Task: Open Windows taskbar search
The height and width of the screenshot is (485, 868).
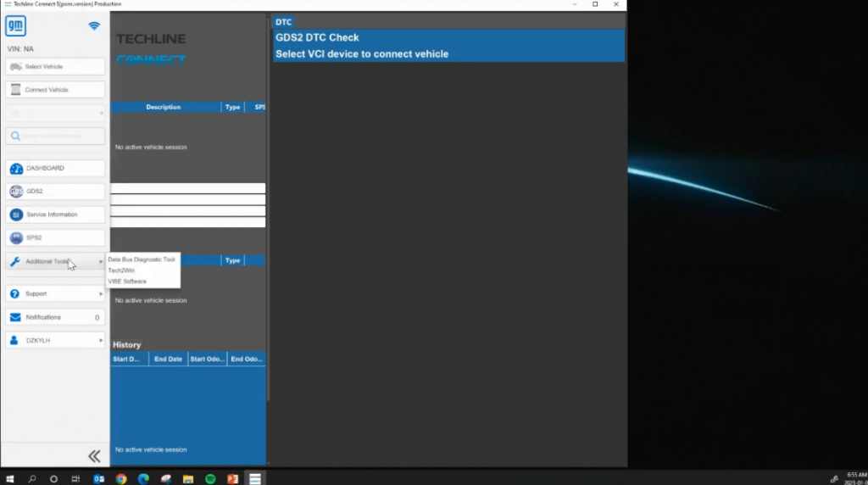Action: click(x=32, y=479)
